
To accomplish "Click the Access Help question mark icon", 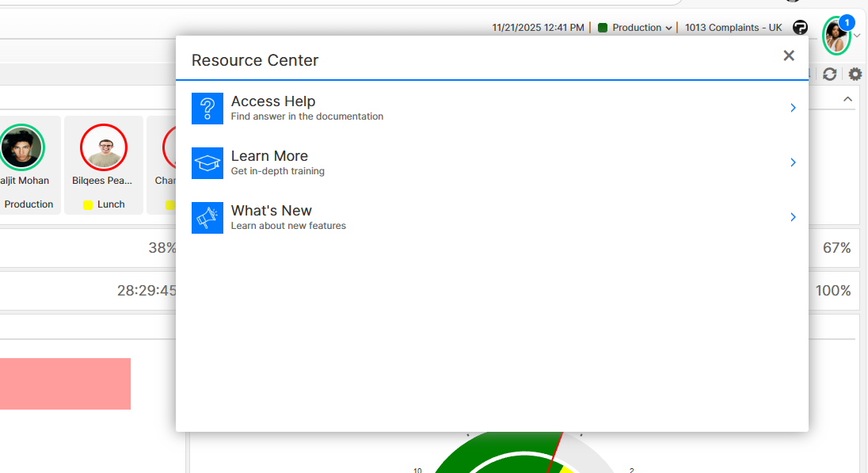I will coord(207,109).
